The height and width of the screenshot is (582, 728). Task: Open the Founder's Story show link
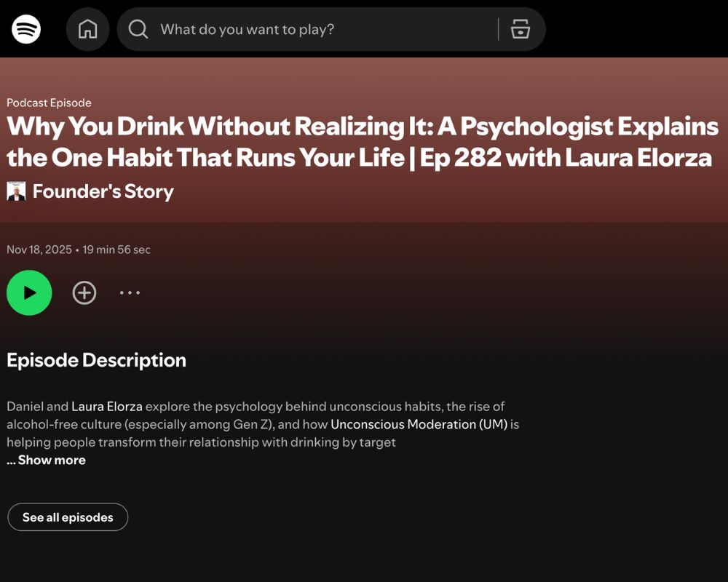pyautogui.click(x=103, y=191)
